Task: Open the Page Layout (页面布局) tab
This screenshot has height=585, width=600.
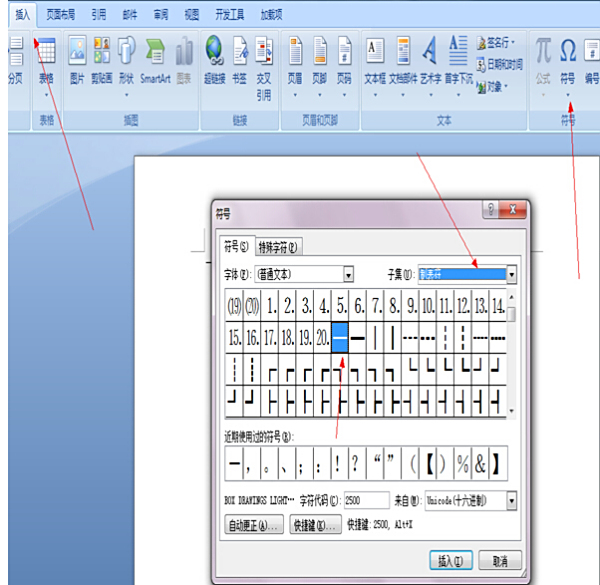Action: [x=60, y=15]
